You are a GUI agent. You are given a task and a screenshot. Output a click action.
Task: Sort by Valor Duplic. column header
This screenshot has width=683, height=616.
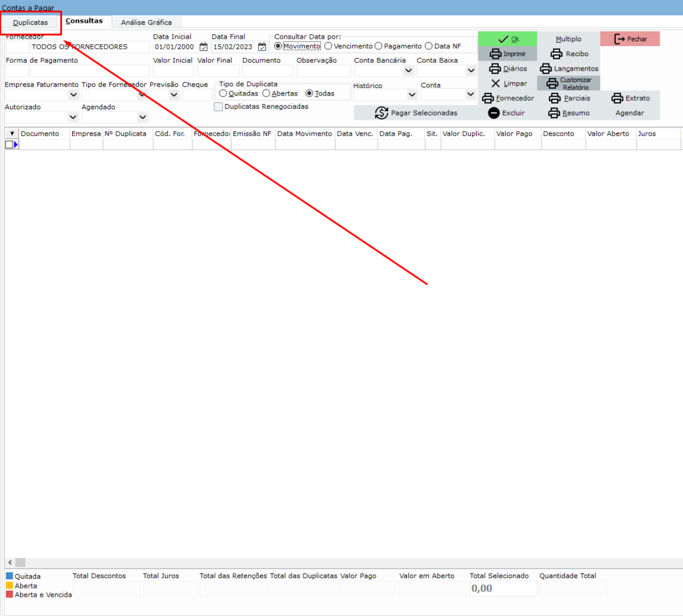[468, 133]
